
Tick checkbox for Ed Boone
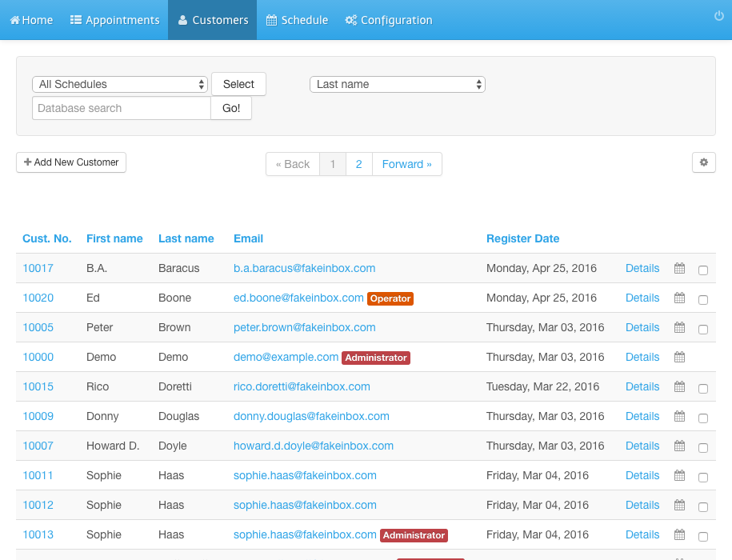(703, 299)
